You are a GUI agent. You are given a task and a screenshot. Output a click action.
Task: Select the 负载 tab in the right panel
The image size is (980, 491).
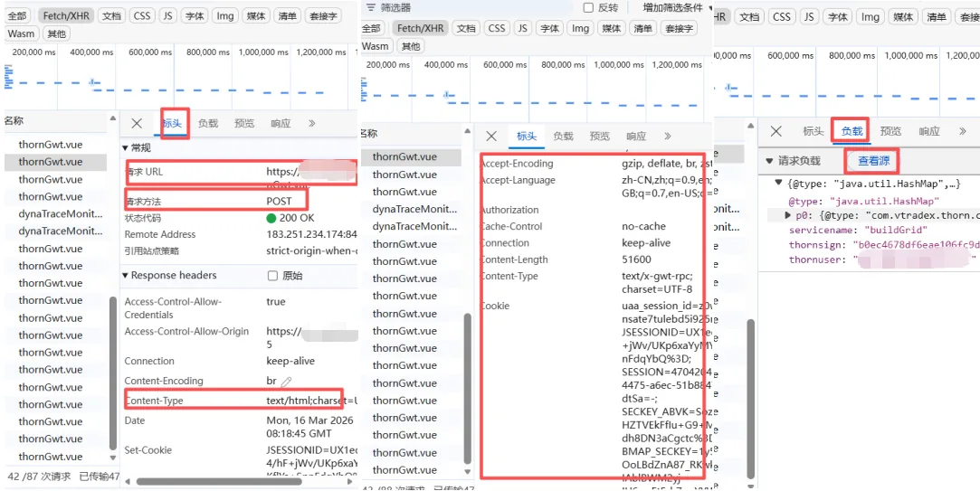click(x=852, y=131)
